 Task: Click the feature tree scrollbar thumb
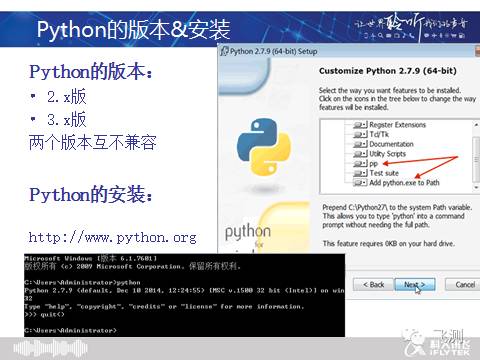[477, 159]
